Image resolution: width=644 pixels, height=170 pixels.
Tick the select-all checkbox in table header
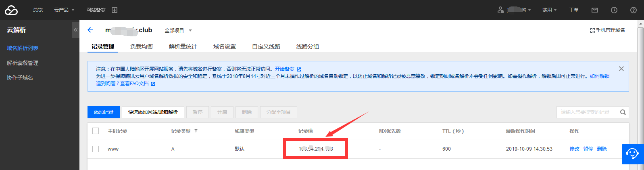point(96,131)
